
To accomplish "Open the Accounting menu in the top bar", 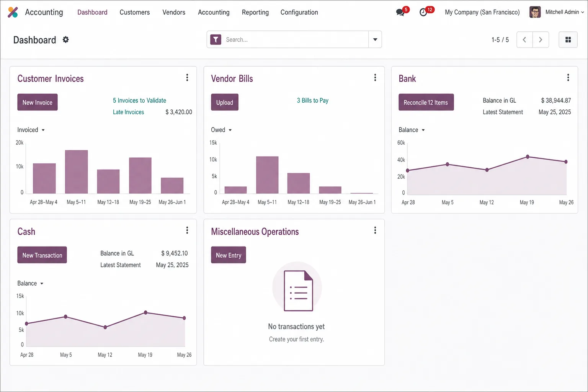I will pyautogui.click(x=214, y=12).
